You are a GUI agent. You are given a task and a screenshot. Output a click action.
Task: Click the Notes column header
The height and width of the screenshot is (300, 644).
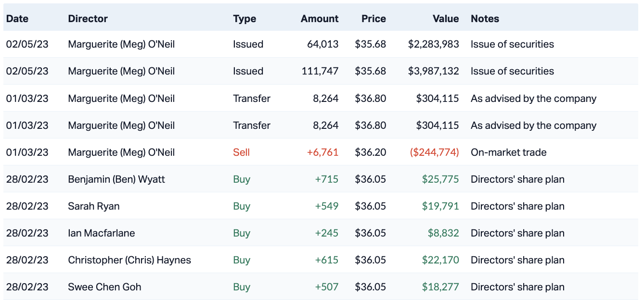pos(485,19)
